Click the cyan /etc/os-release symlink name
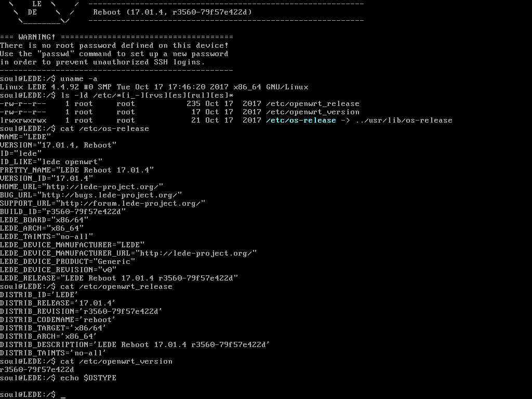 [x=301, y=121]
